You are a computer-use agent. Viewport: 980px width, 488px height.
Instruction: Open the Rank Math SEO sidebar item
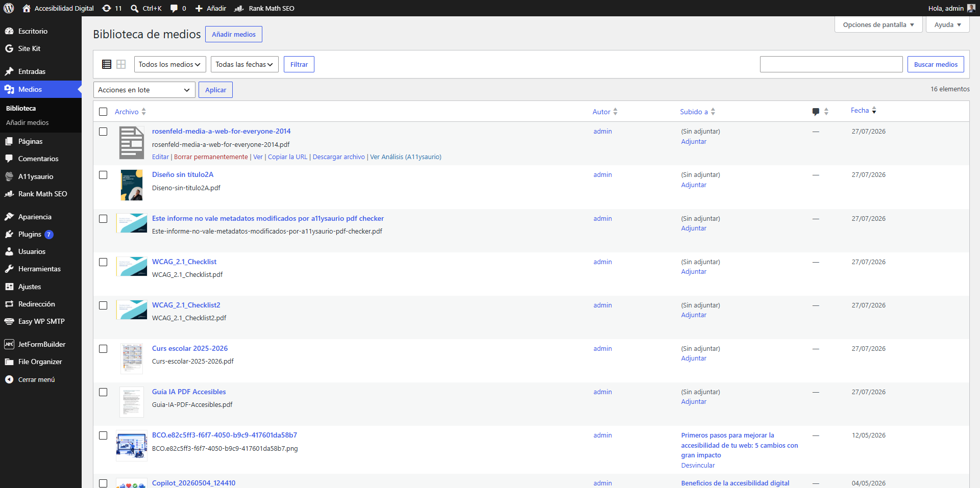(x=41, y=194)
